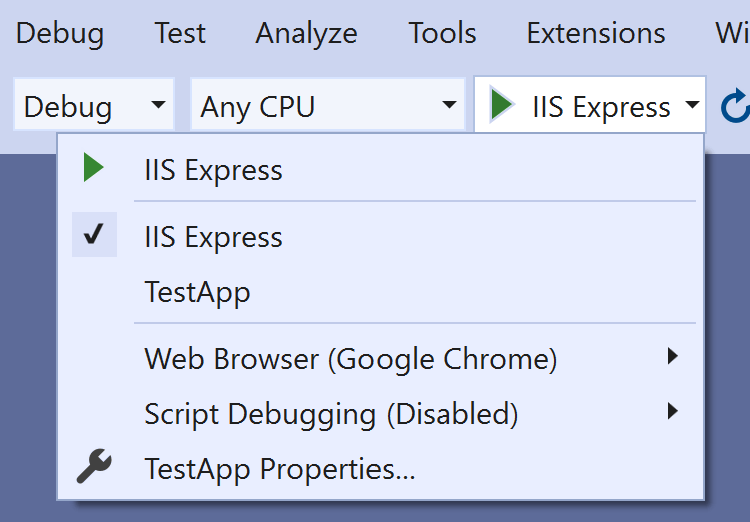Open the Any CPU platform dropdown
The image size is (750, 522).
coord(328,104)
